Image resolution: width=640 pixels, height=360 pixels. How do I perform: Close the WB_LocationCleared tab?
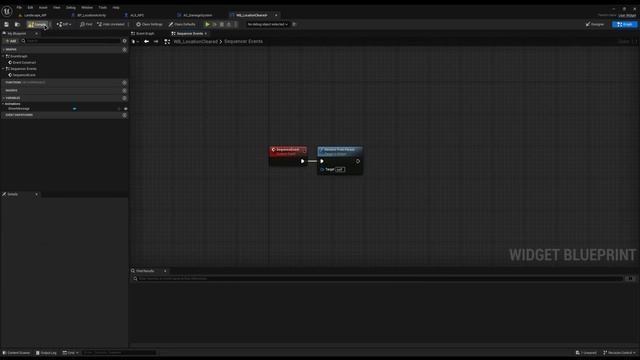[276, 16]
